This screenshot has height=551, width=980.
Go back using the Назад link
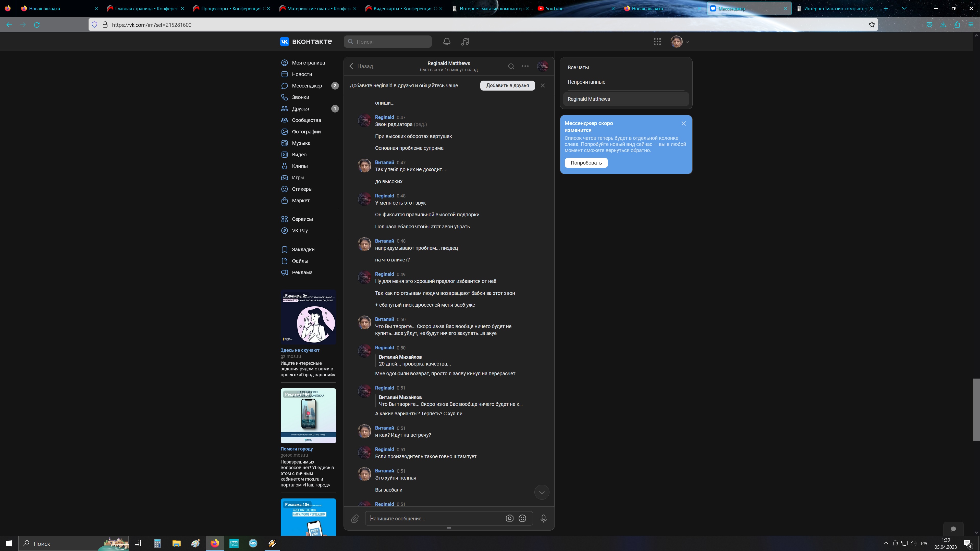coord(361,66)
